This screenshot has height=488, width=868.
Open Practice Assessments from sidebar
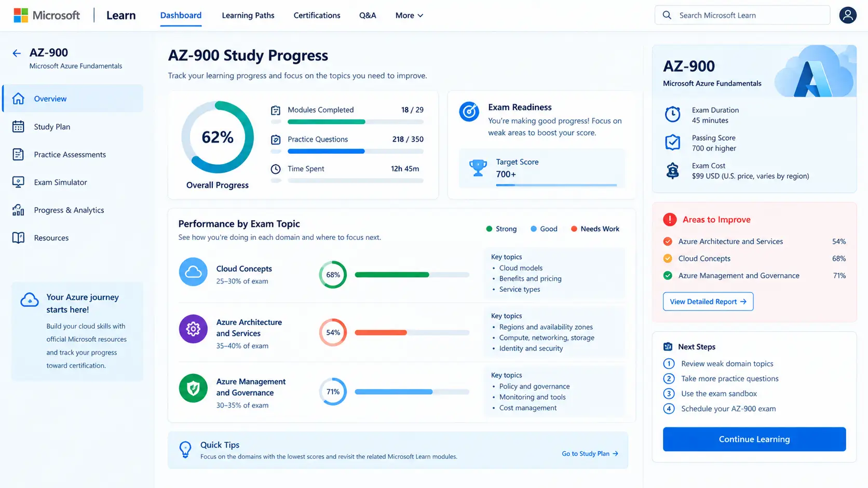click(73, 154)
